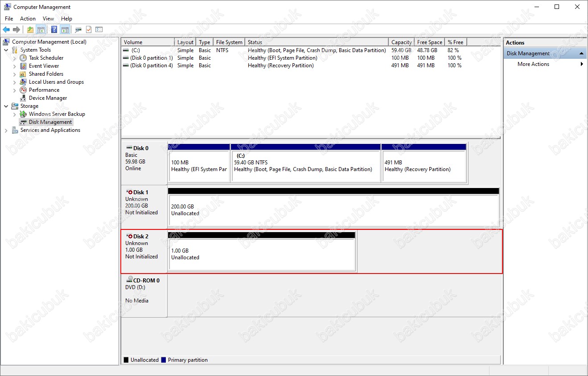Collapse the System Tools tree node
Viewport: 588px width, 376px height.
click(6, 50)
